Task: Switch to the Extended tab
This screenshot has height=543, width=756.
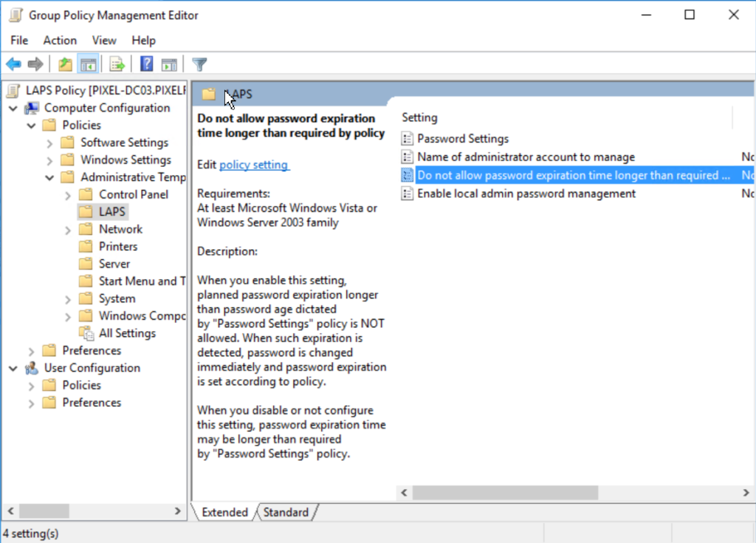Action: [x=224, y=512]
